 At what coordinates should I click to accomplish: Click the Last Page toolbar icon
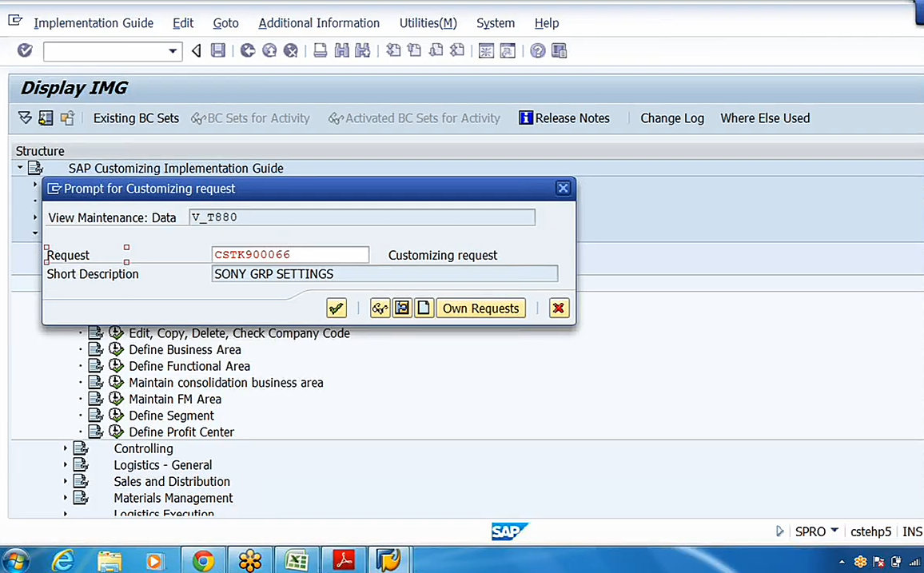tap(457, 50)
